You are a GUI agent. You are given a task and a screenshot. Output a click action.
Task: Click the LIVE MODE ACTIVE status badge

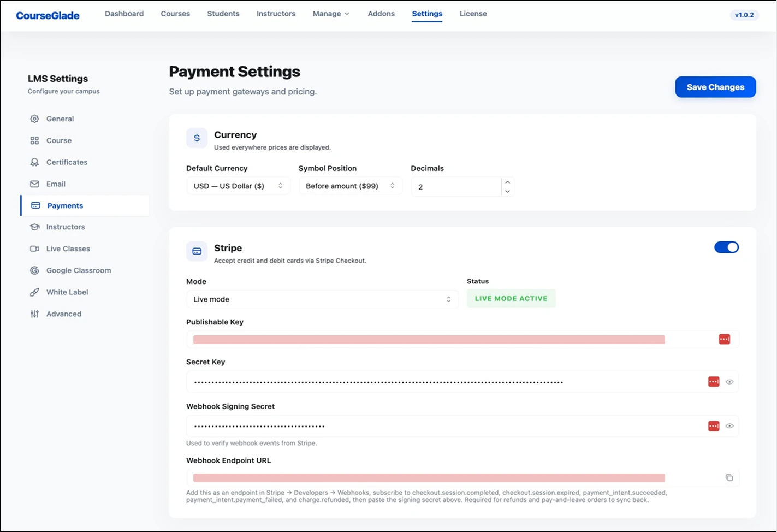(x=511, y=298)
